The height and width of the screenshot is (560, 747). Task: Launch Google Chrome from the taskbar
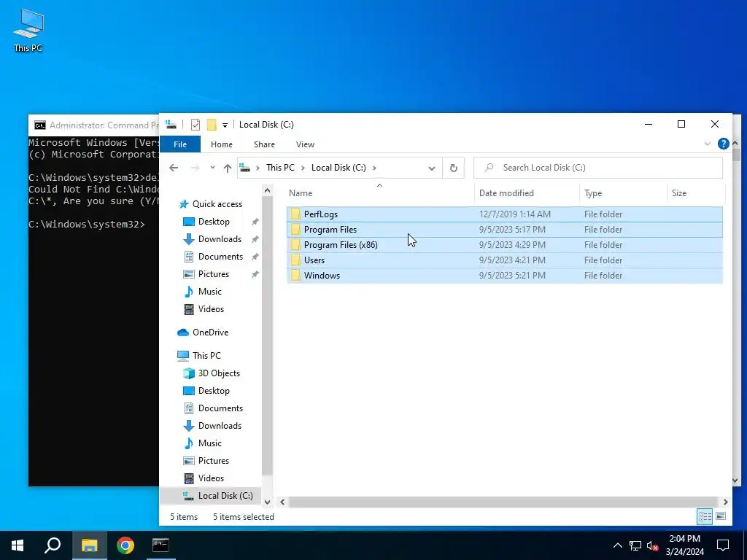point(125,545)
